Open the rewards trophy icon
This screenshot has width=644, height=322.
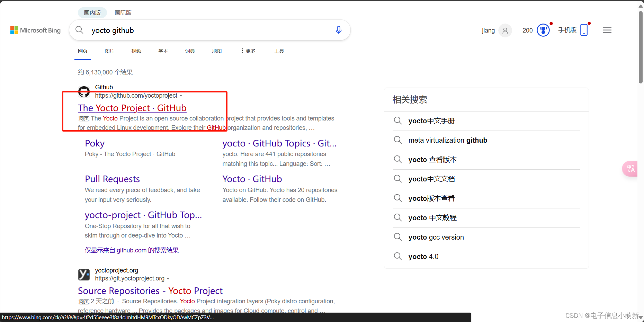543,30
